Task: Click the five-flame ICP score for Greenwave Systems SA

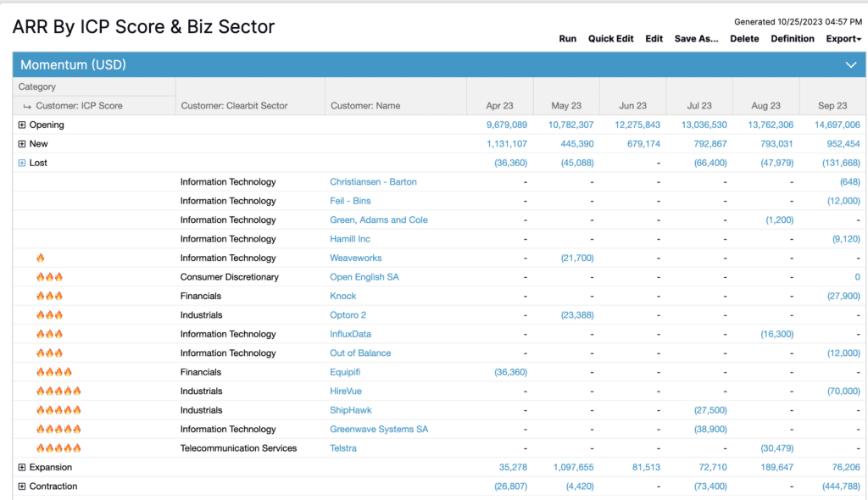Action: [58, 429]
